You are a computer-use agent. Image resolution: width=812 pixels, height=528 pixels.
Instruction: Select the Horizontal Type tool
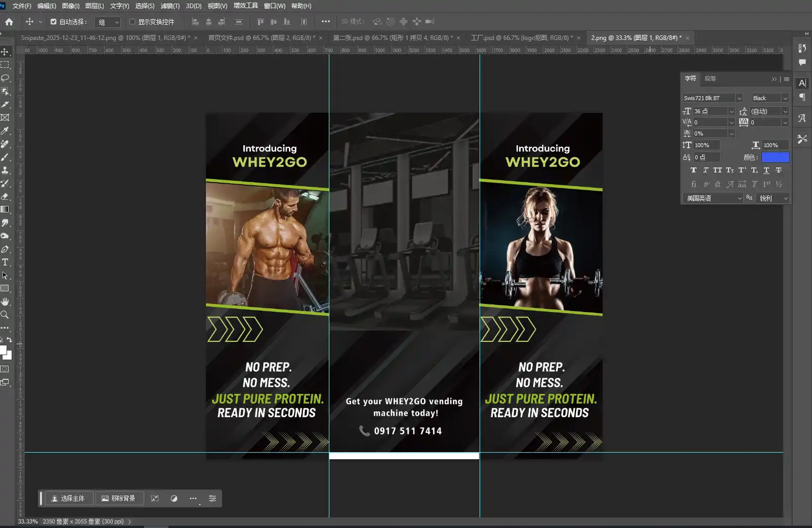point(6,262)
